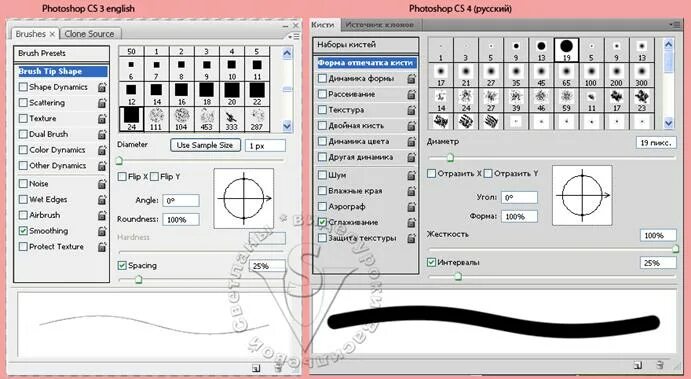Image resolution: width=691 pixels, height=379 pixels.
Task: Click lock icon next to Двойная кисть
Action: [411, 126]
